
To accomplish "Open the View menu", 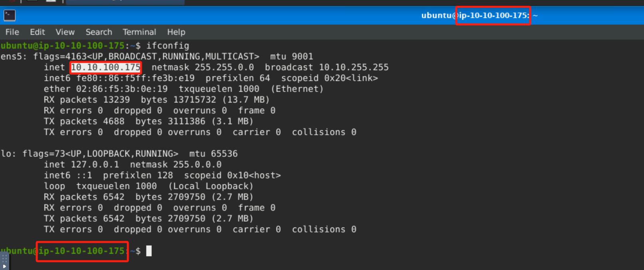I will [x=65, y=32].
